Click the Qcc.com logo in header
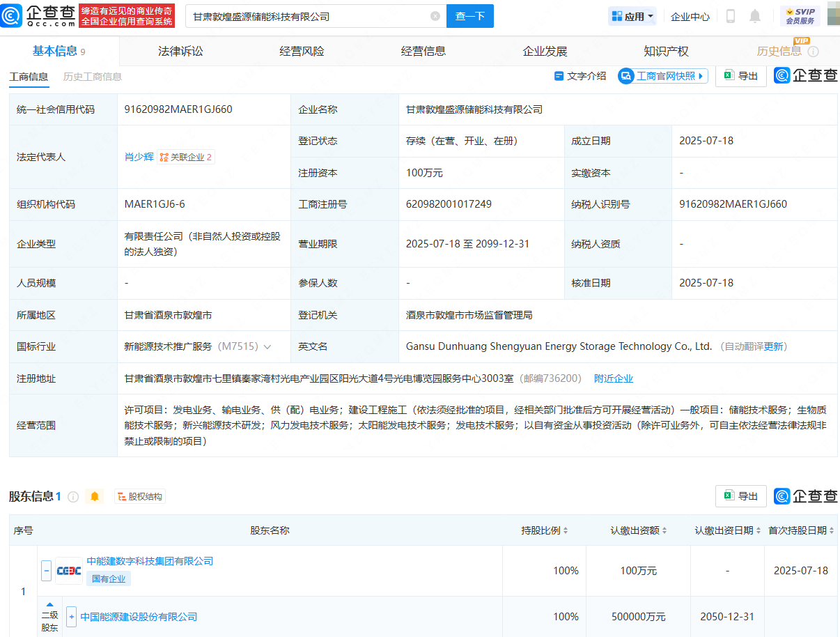The height and width of the screenshot is (637, 840). click(x=38, y=15)
